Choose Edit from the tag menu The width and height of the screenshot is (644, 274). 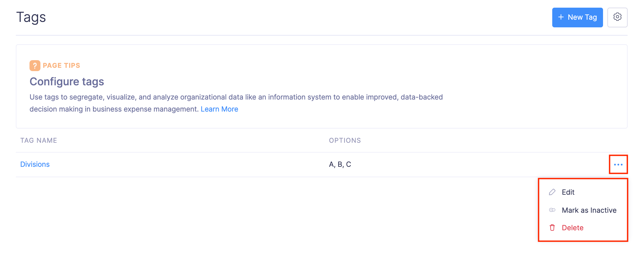coord(568,192)
